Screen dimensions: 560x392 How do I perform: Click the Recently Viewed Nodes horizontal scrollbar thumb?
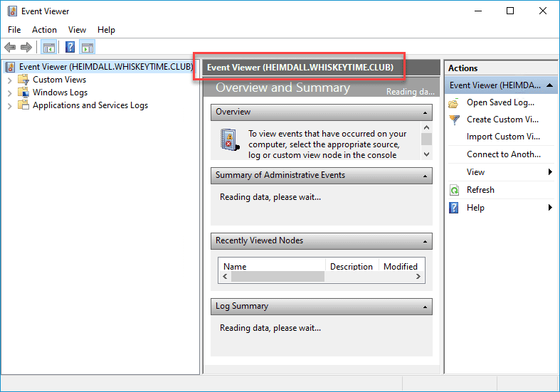pos(278,276)
